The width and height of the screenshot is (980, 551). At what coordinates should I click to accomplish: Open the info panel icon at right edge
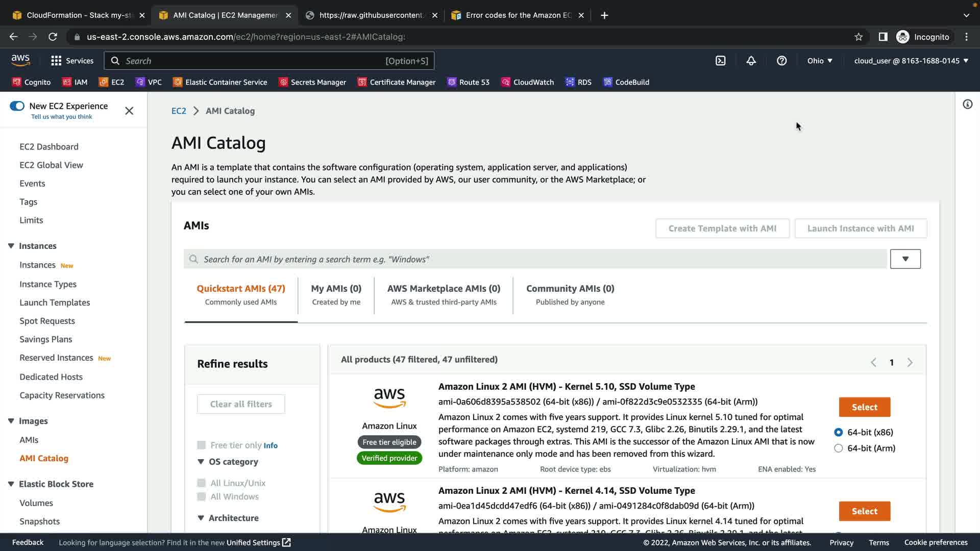coord(967,105)
